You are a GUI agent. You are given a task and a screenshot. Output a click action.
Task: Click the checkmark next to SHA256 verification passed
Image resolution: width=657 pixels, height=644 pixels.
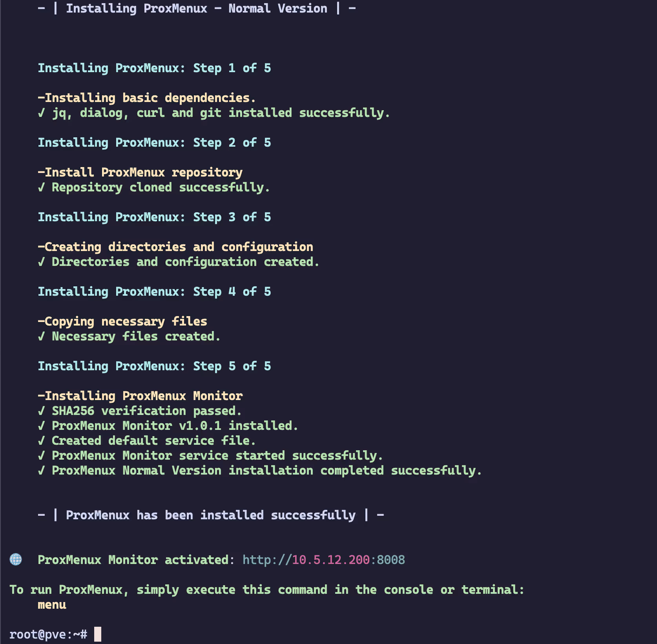click(x=42, y=411)
